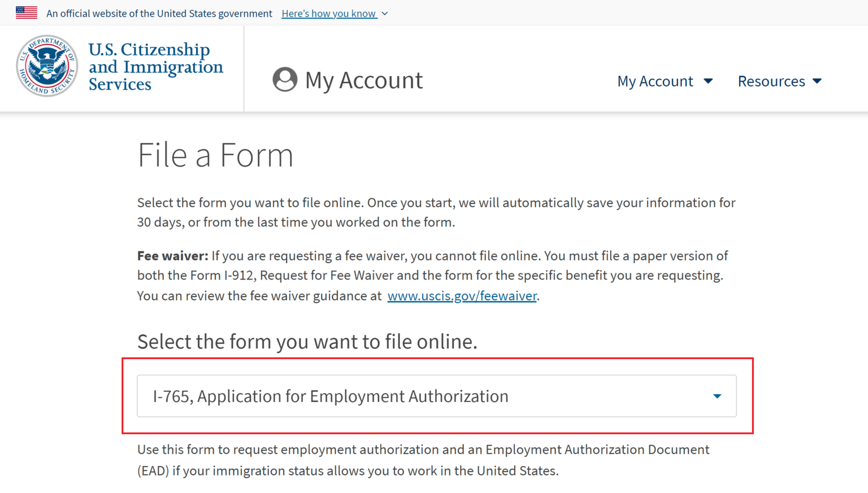Image resolution: width=868 pixels, height=493 pixels.
Task: Click the U.S. Citizenship and Immigration Services wordmark
Action: 155,67
